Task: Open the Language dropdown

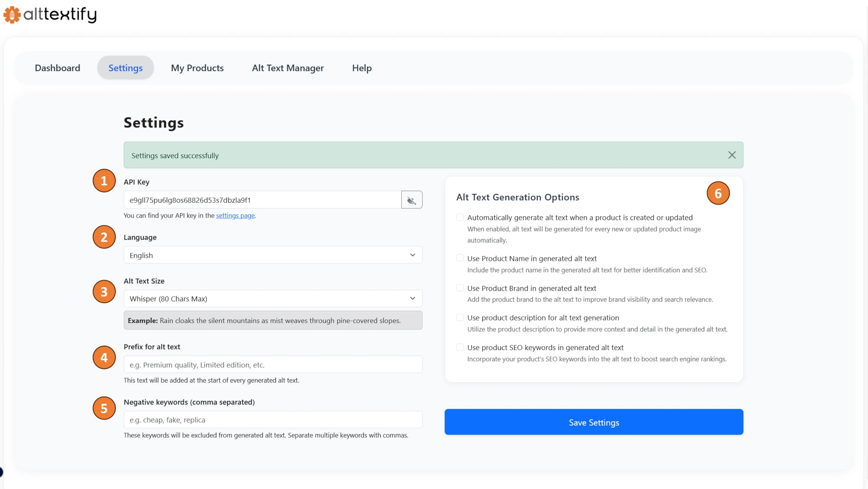Action: pyautogui.click(x=273, y=255)
